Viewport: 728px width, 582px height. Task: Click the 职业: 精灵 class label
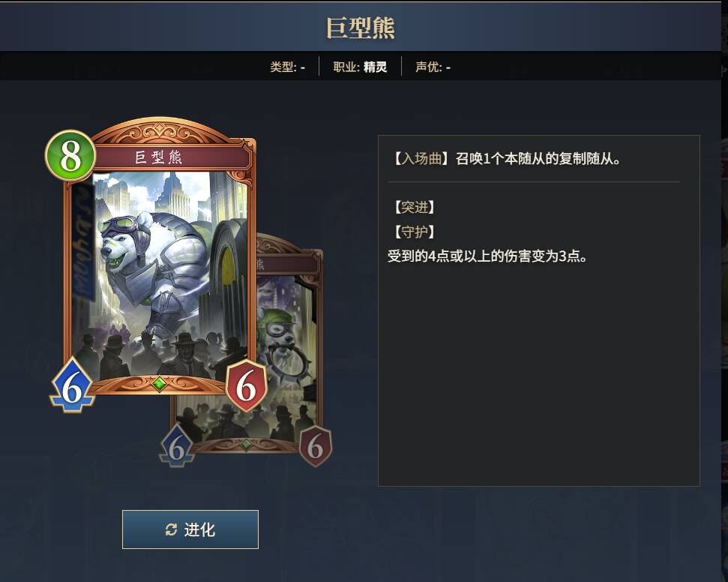360,67
